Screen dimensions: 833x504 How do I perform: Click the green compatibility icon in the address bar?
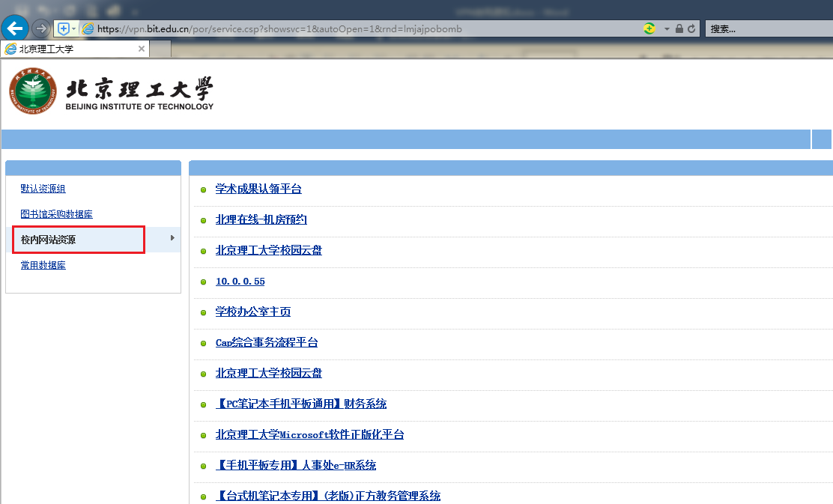tap(649, 28)
